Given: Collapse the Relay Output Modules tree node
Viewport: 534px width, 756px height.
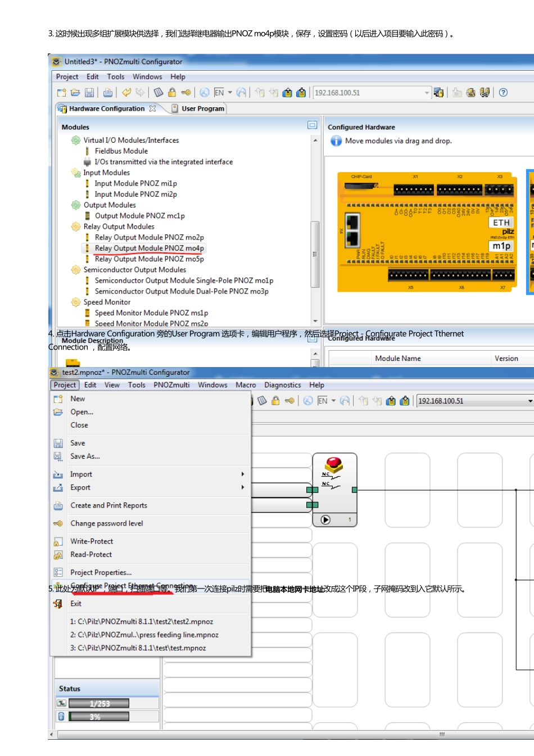Looking at the screenshot, I should pos(76,227).
